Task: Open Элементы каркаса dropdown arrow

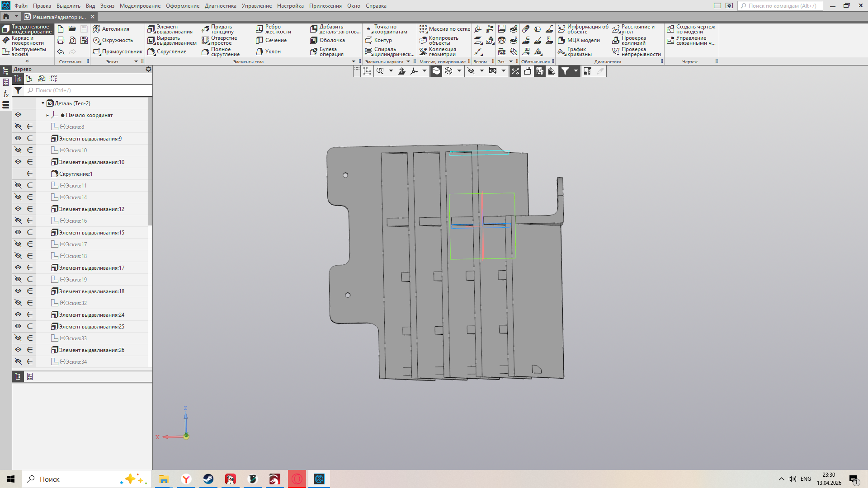Action: [408, 61]
